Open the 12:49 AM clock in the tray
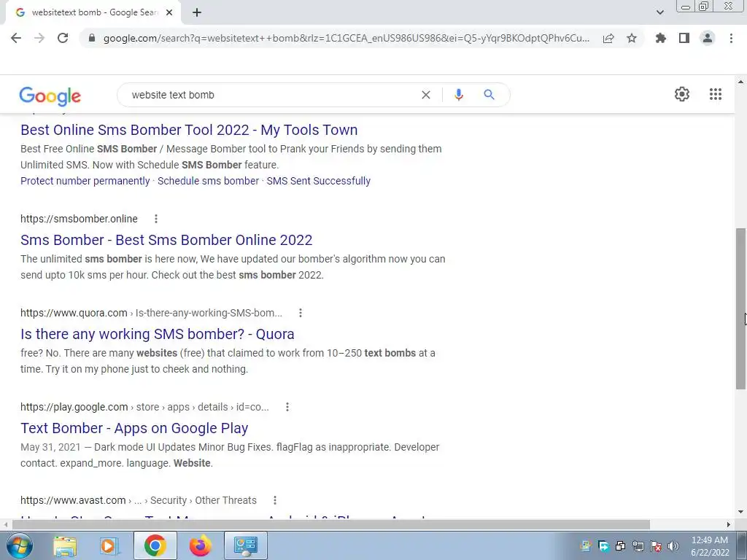The image size is (747, 560). [709, 546]
